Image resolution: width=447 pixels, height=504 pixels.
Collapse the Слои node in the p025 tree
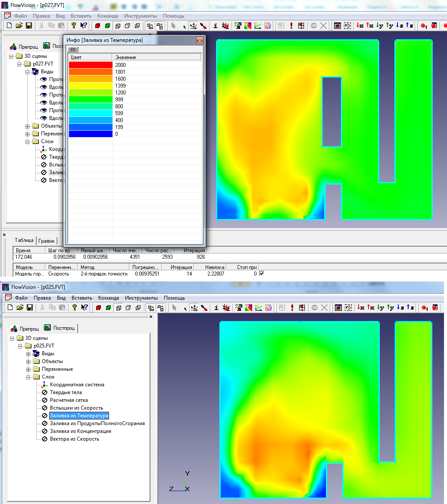coord(28,377)
